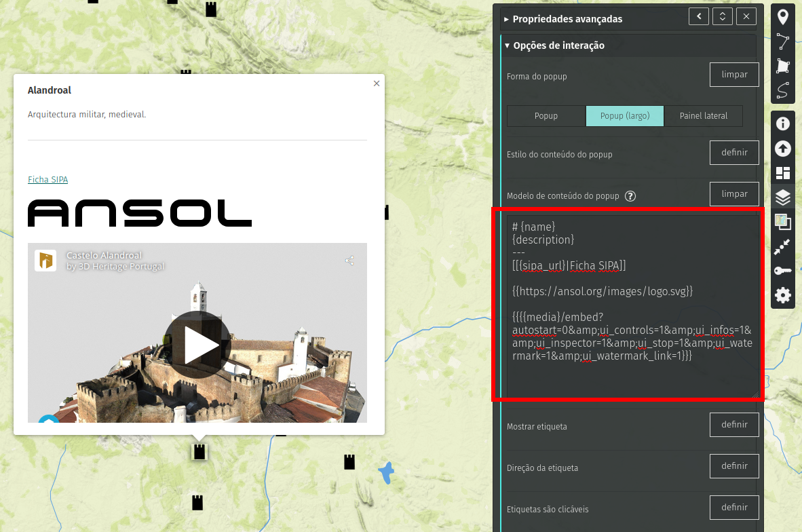Define the Estilo do conteúdo do popup

coord(734,153)
